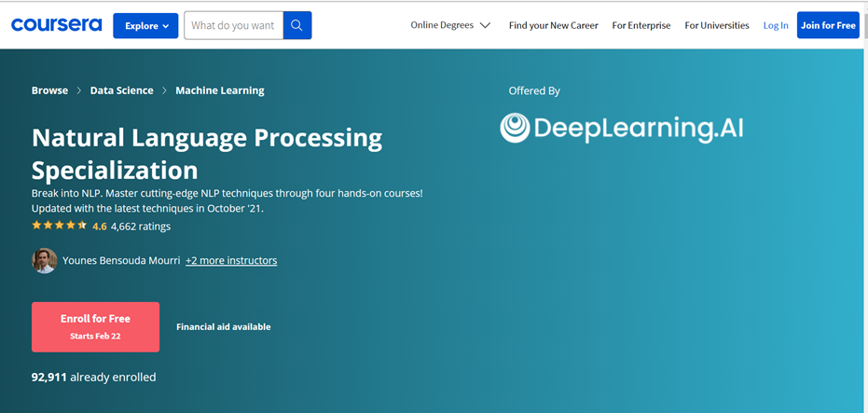This screenshot has height=413, width=868.
Task: Click the DeepLearning.AI logo
Action: point(622,128)
